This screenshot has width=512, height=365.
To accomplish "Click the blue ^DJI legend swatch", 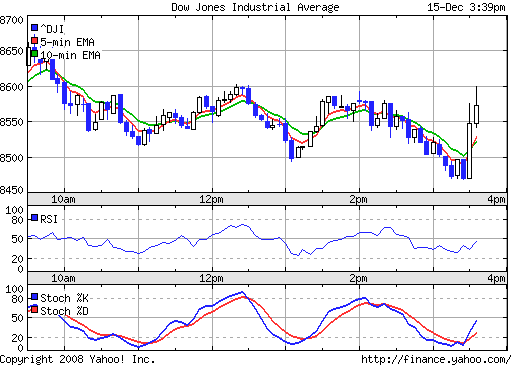I will (x=34, y=27).
